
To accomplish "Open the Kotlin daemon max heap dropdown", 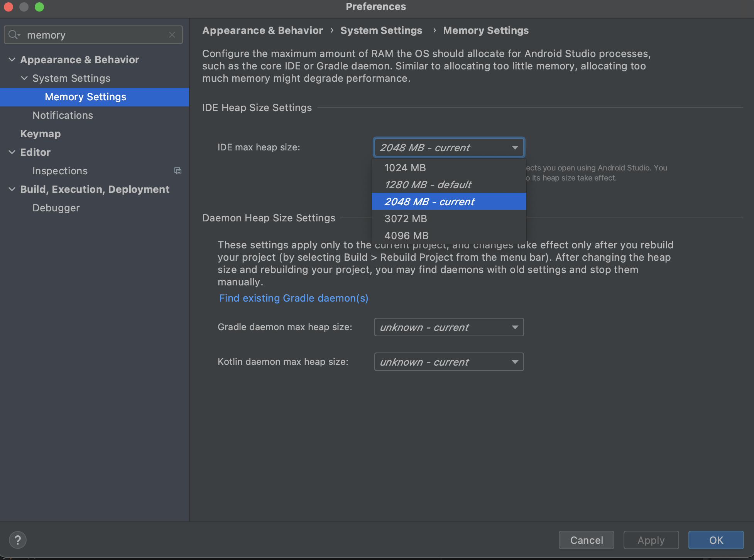I will tap(449, 362).
